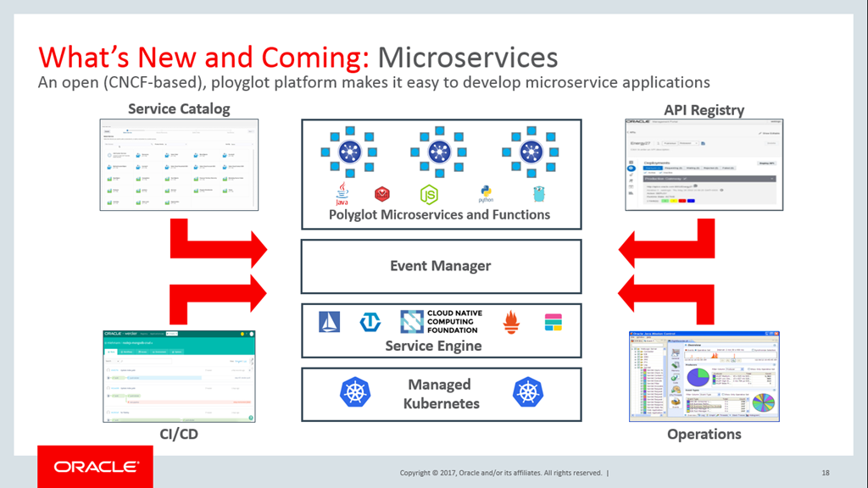Open the Service Catalog screenshot thumbnail
This screenshot has width=868, height=488.
tap(179, 165)
